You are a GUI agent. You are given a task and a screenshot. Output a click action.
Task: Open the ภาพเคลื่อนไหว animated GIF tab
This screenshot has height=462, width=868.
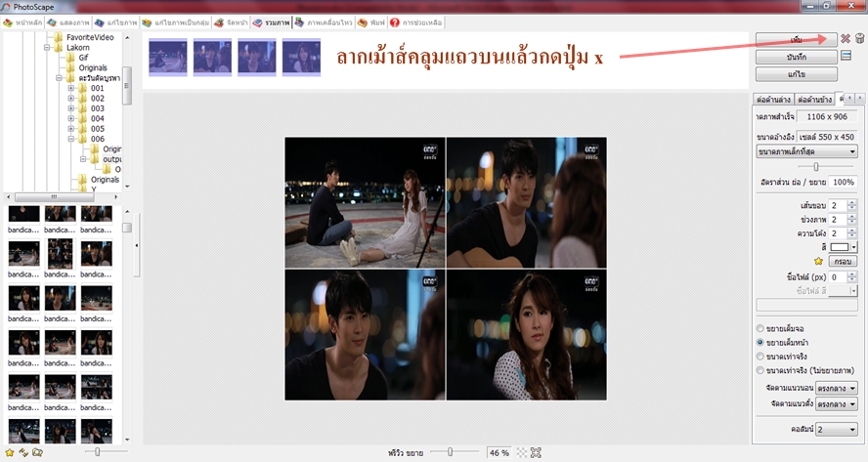[x=323, y=22]
